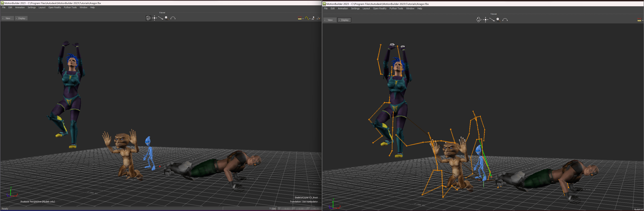
Task: Toggle the X axis field in the transform bar
Action: (280, 209)
